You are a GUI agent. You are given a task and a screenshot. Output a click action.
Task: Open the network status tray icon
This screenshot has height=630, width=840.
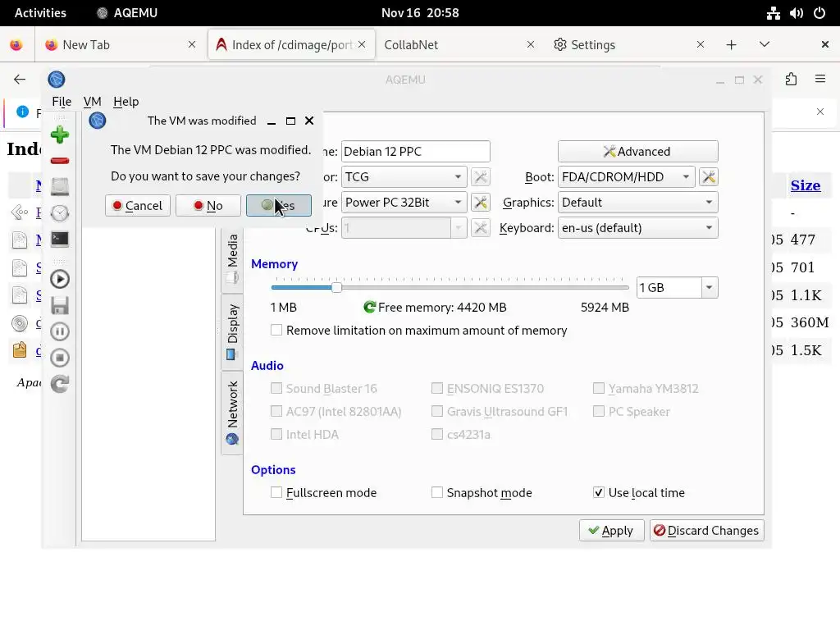(773, 13)
